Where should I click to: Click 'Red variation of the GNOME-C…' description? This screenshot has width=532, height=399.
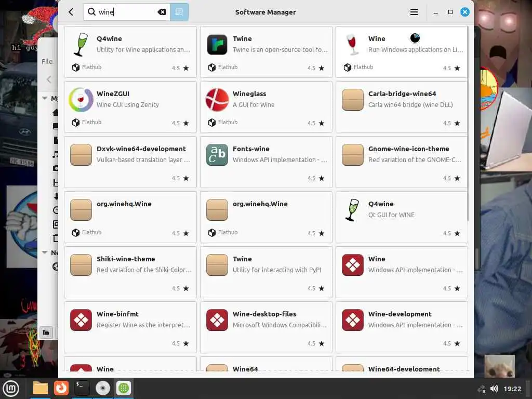pos(414,160)
